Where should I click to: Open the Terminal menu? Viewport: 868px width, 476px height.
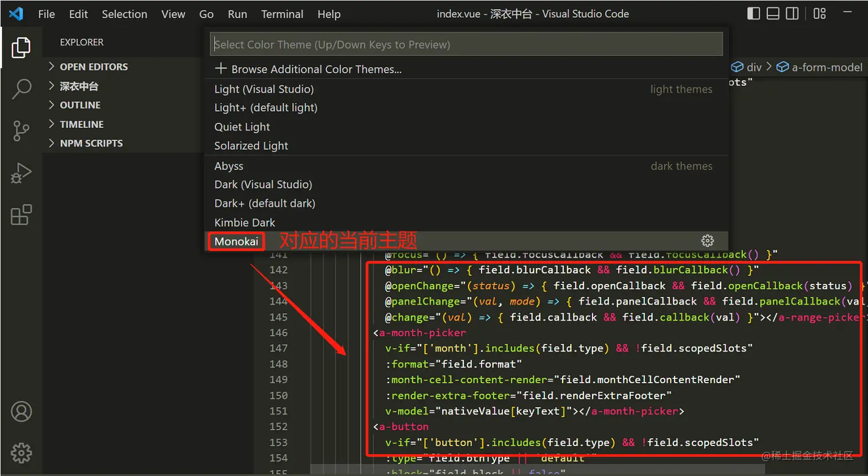[x=282, y=14]
